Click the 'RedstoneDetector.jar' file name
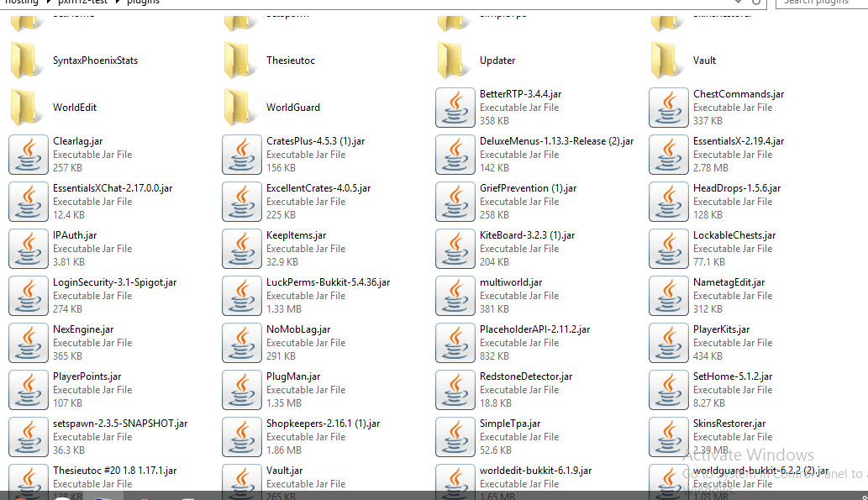 526,376
